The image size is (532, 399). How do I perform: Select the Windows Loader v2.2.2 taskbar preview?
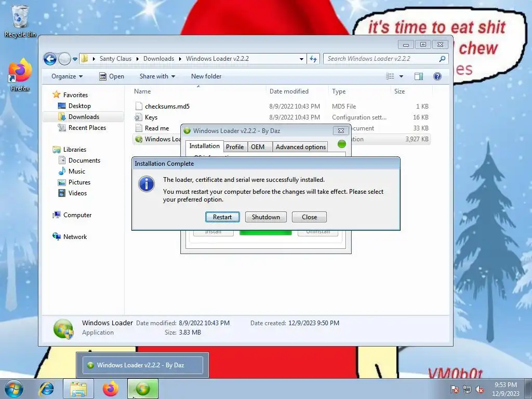click(x=142, y=365)
